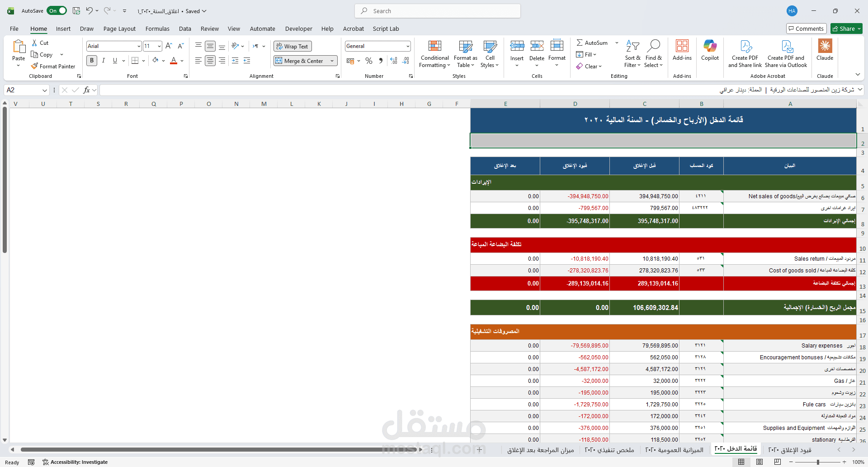Toggle Bold formatting
Viewport: 868px width, 467px height.
point(91,60)
